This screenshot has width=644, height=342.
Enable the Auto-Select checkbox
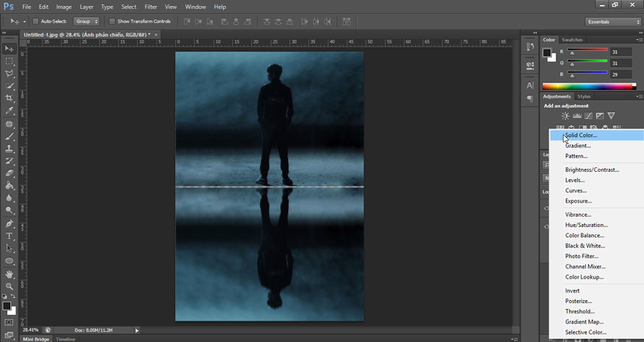tap(36, 21)
